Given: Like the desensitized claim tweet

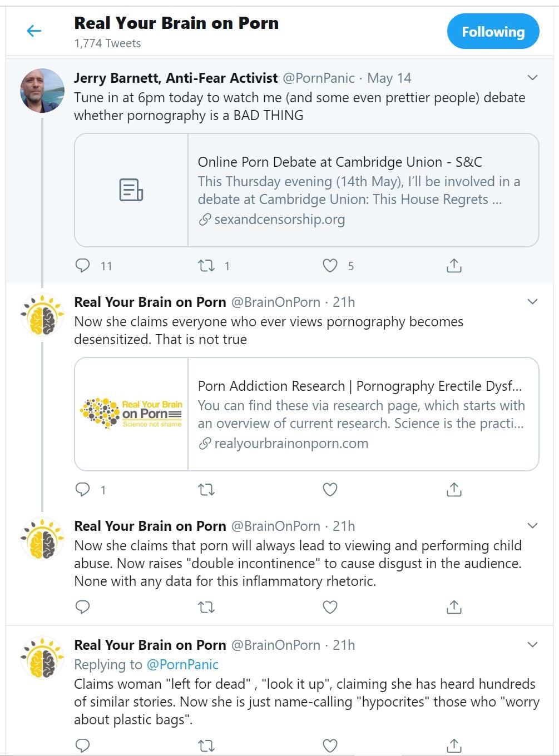Looking at the screenshot, I should tap(330, 489).
